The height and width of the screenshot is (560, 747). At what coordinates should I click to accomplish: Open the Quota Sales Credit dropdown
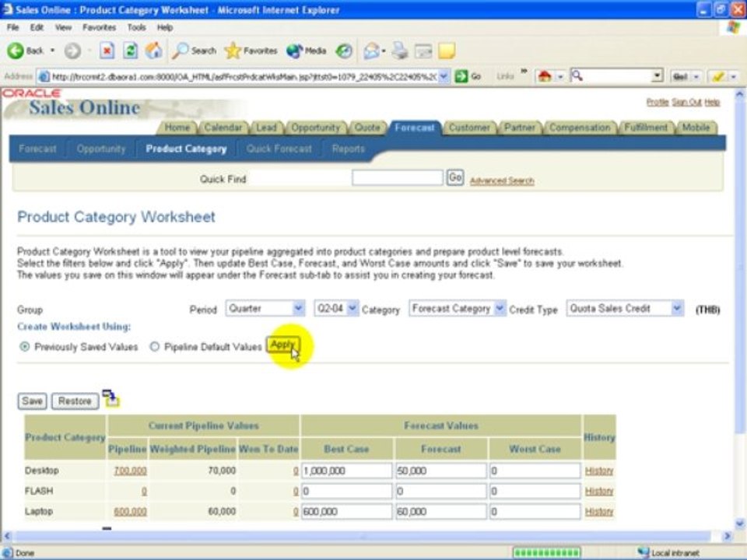[625, 309]
